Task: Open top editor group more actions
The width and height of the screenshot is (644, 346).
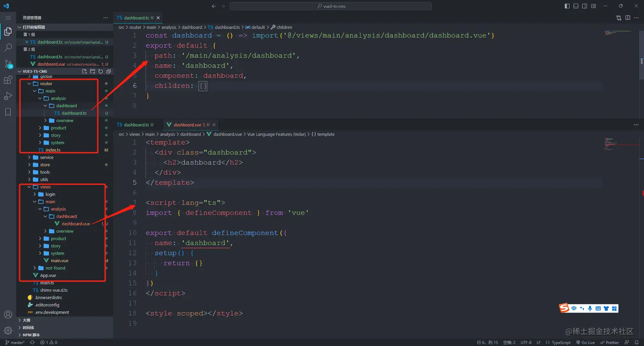Action: pos(636,18)
